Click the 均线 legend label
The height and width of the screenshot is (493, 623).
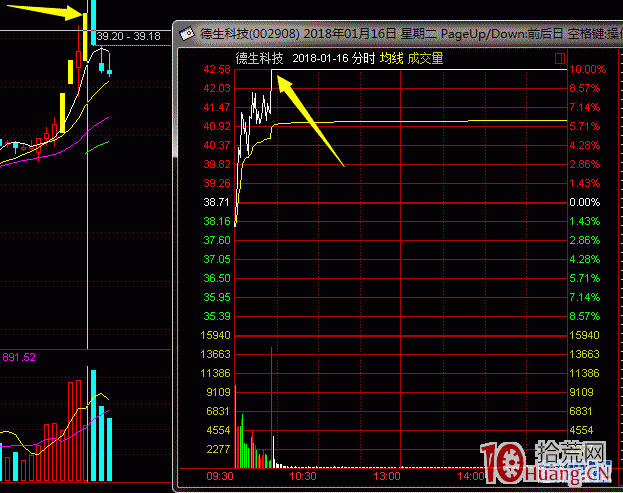(391, 58)
